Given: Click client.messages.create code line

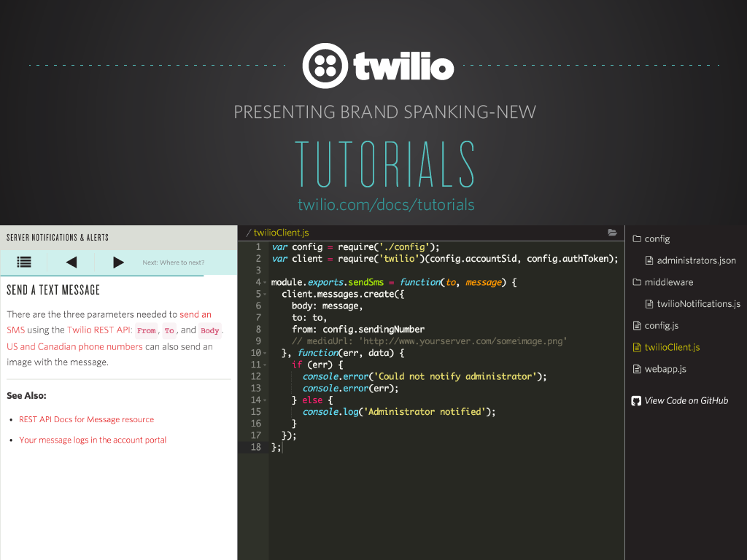Looking at the screenshot, I should pos(343,295).
